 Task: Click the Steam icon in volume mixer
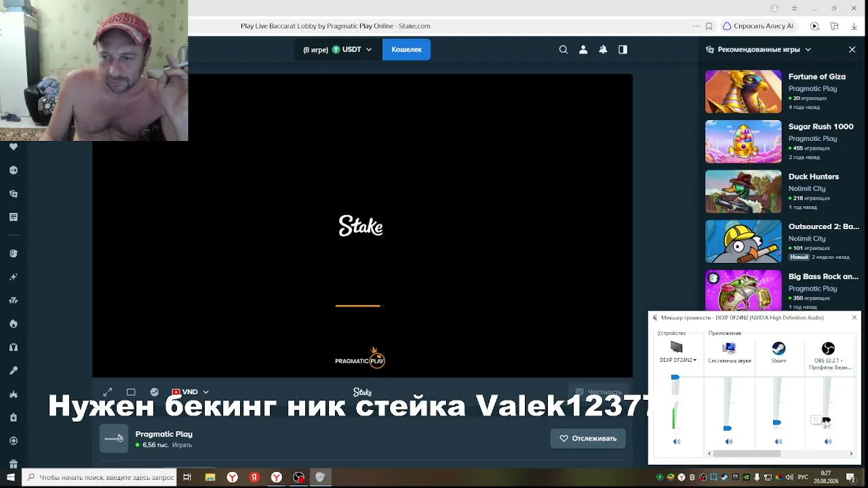[778, 348]
